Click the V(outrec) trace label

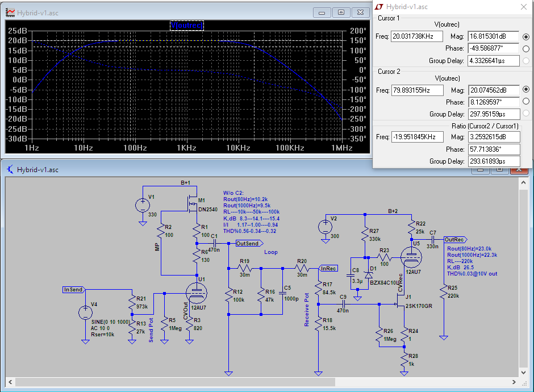[x=187, y=25]
